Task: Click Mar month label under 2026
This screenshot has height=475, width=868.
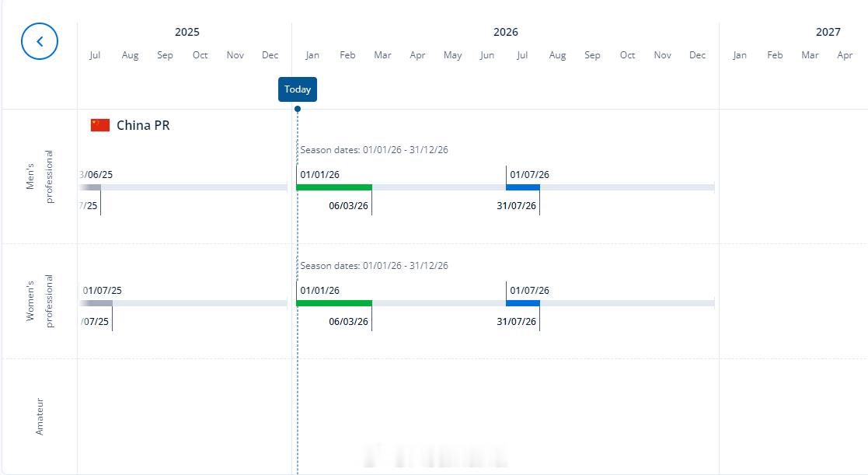Action: tap(382, 54)
